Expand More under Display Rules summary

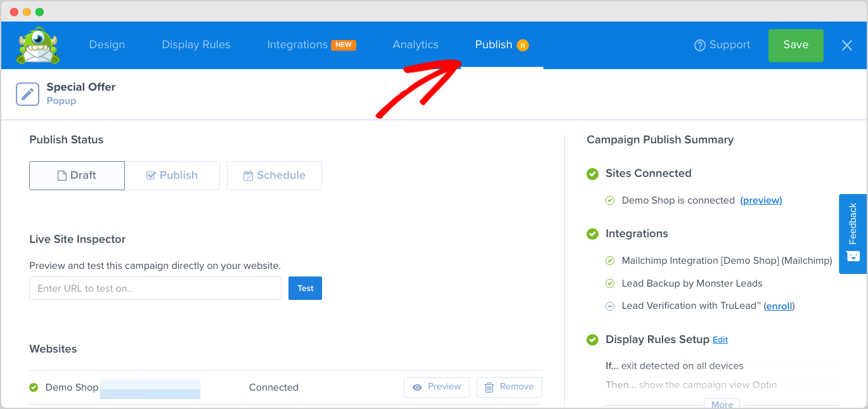pyautogui.click(x=722, y=404)
